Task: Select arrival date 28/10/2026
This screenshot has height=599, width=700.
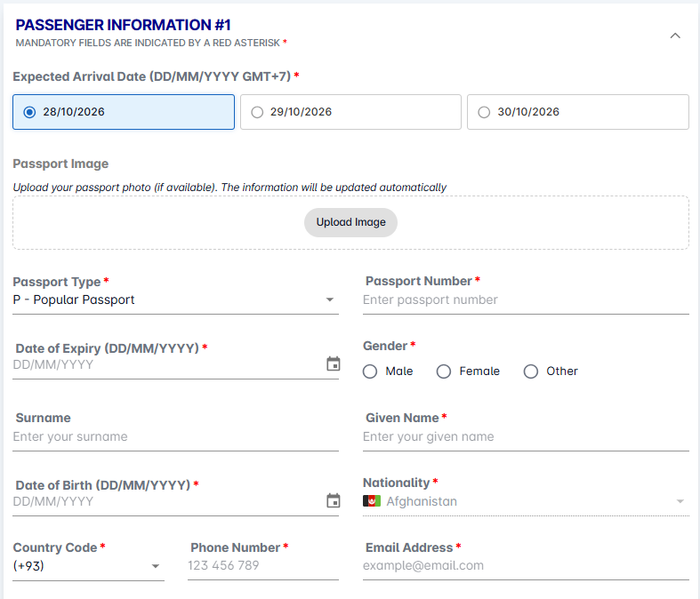Action: pos(124,112)
